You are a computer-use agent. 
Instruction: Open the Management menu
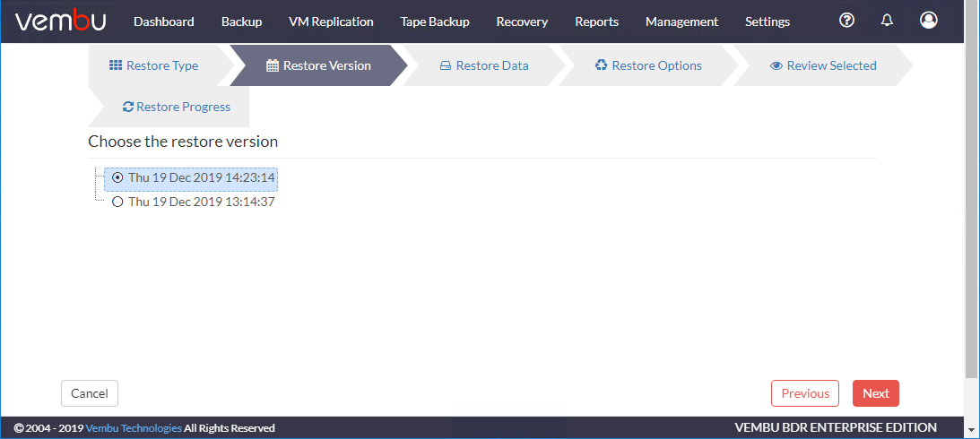(681, 22)
